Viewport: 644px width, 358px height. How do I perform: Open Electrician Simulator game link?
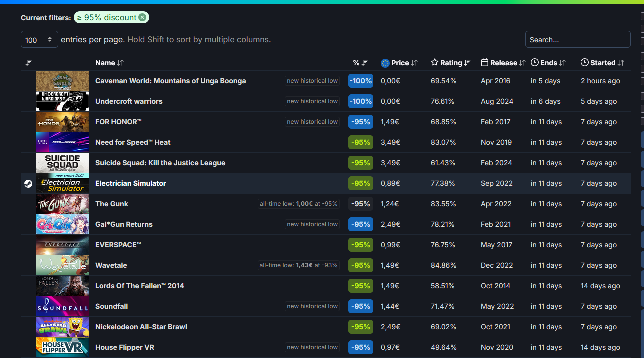131,183
